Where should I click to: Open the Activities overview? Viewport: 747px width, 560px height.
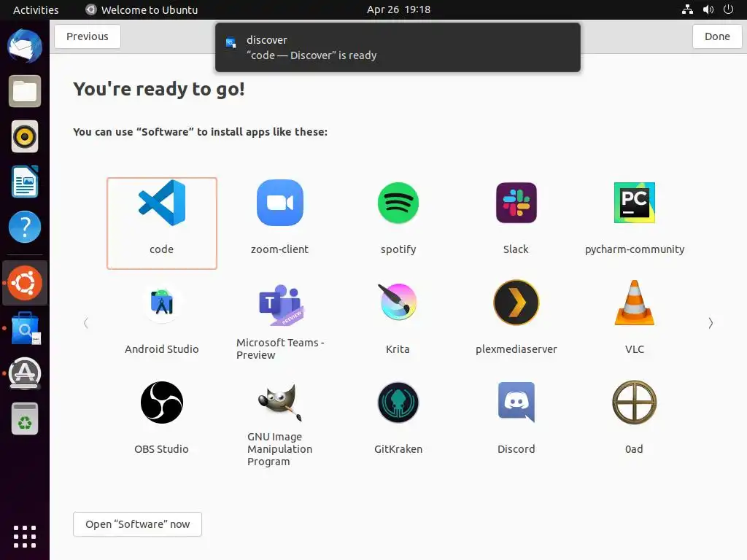pyautogui.click(x=36, y=9)
